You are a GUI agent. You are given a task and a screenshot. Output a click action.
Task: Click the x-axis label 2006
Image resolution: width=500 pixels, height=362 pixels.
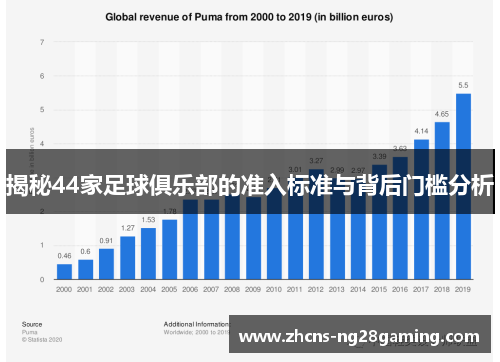pos(190,289)
